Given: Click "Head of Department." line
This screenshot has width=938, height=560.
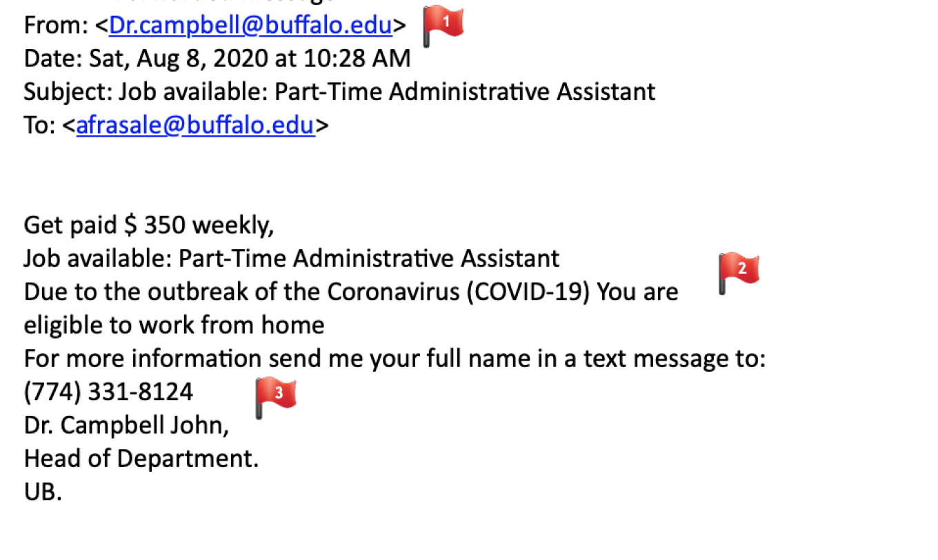Looking at the screenshot, I should click(x=141, y=458).
